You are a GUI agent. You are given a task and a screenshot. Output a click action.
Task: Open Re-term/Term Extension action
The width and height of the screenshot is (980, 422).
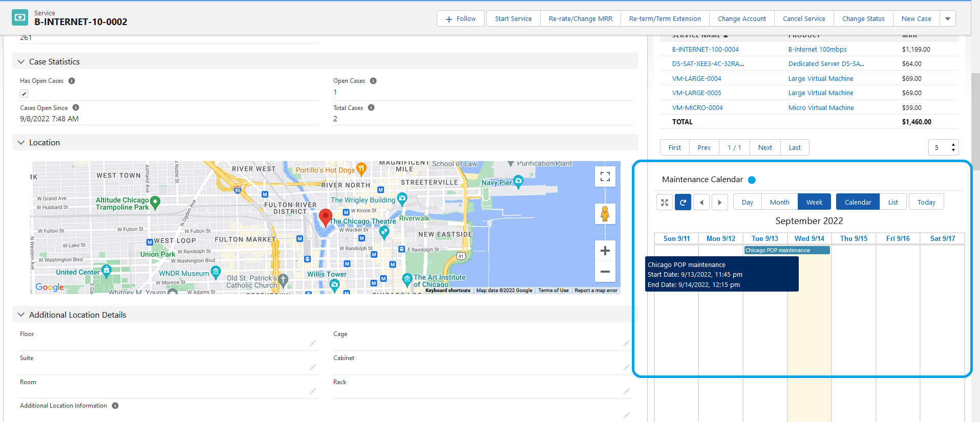pos(665,19)
